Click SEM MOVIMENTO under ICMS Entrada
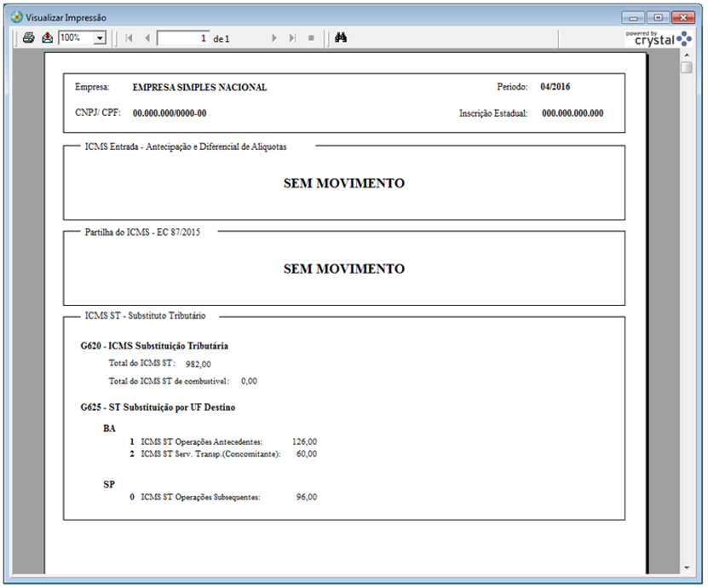 [x=344, y=183]
